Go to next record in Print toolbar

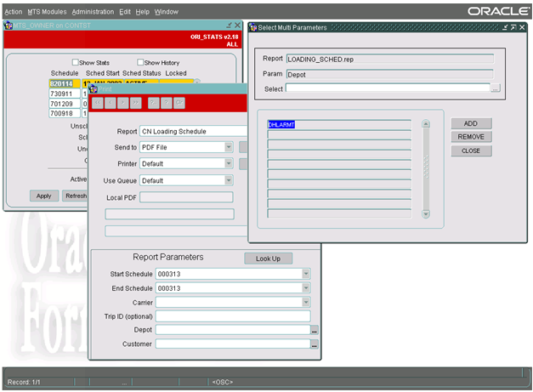pos(122,103)
